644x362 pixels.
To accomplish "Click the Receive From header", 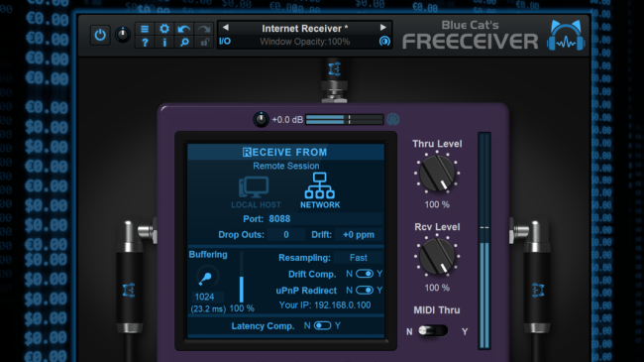I will (x=285, y=152).
